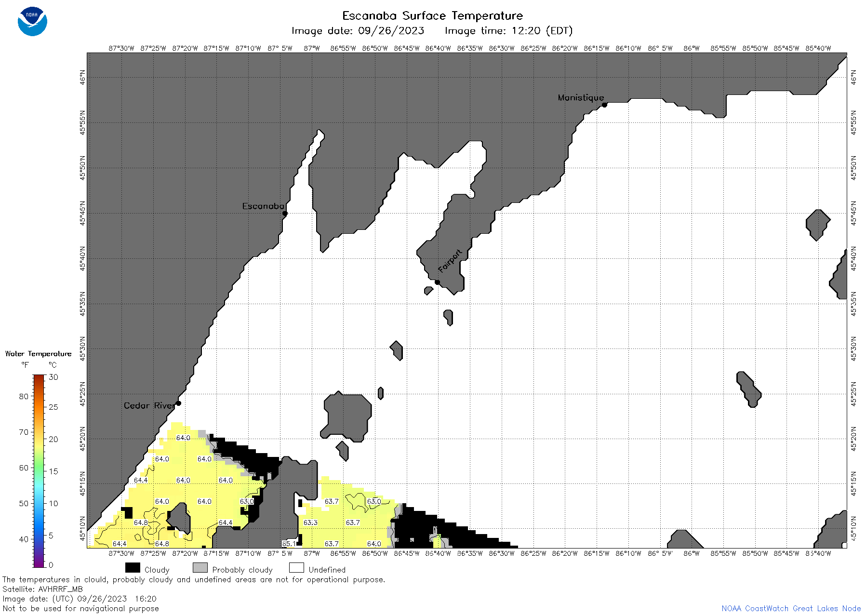866x616 pixels.
Task: Click the navigational purpose disclaimer line
Action: coord(80,608)
